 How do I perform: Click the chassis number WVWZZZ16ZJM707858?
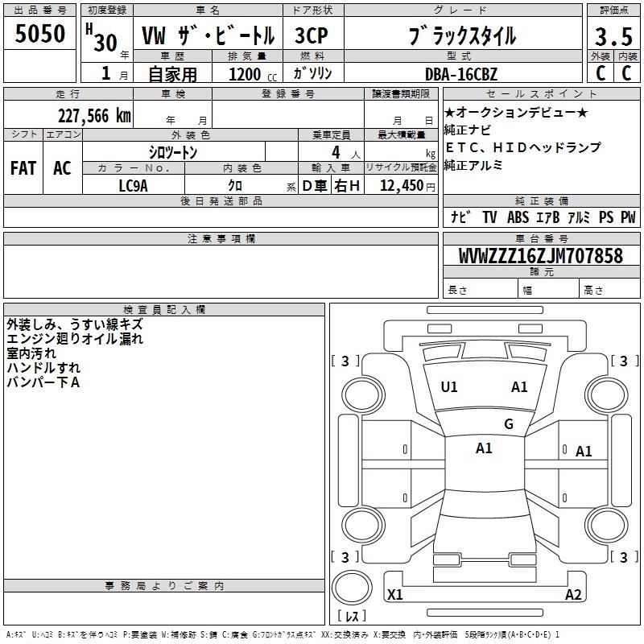click(540, 257)
